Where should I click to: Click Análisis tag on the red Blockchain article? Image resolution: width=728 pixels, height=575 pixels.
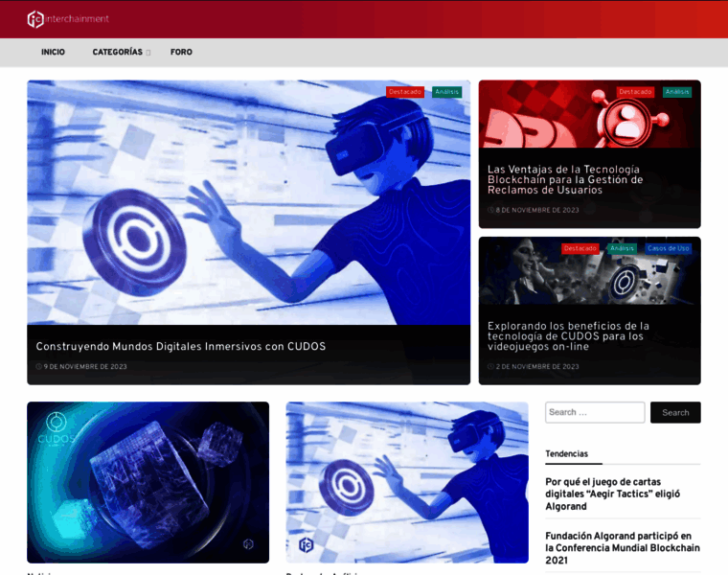pyautogui.click(x=677, y=92)
